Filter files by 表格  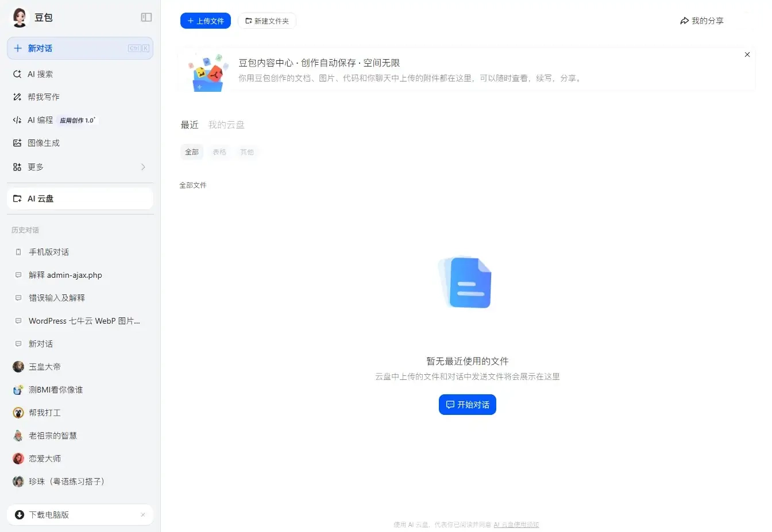219,152
